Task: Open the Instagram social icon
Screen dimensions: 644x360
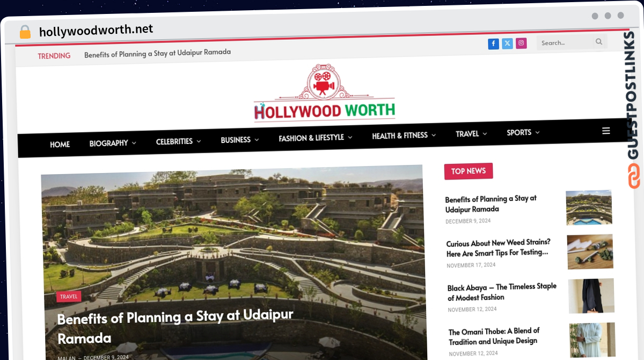Action: click(x=521, y=44)
